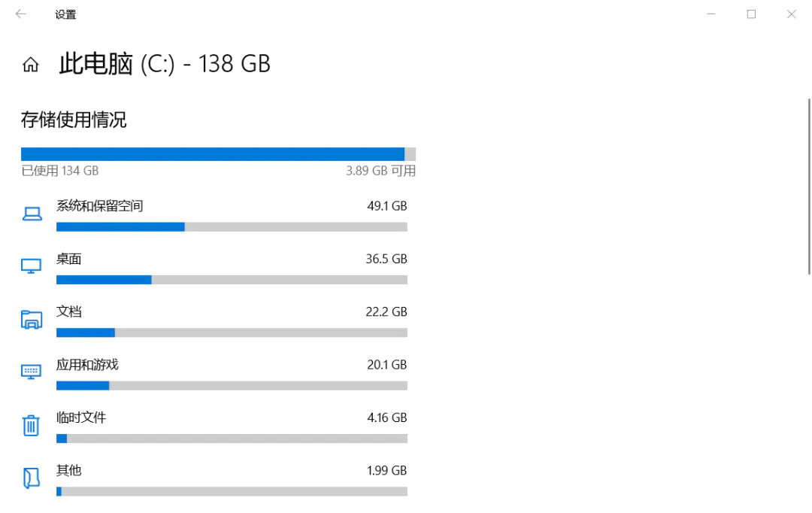Screen dimensions: 812x513
Task: Click the 36.5 GB desktop usage bar
Action: click(232, 280)
